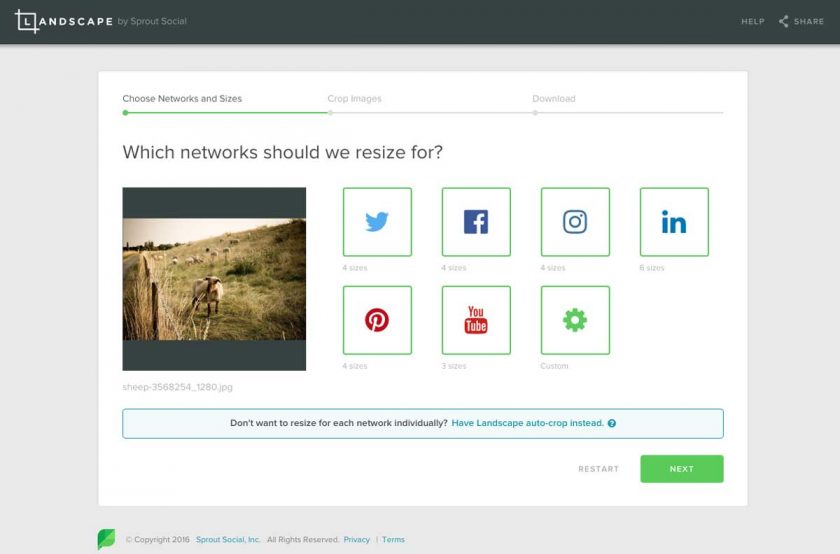Click 'by Sprout Social' text in header
This screenshot has width=840, height=554.
[152, 21]
